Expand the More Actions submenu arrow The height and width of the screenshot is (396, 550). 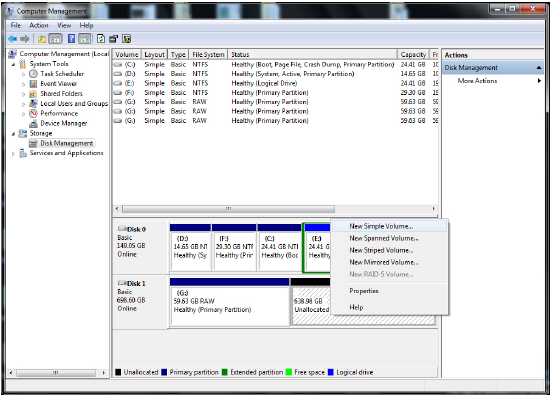pos(539,81)
